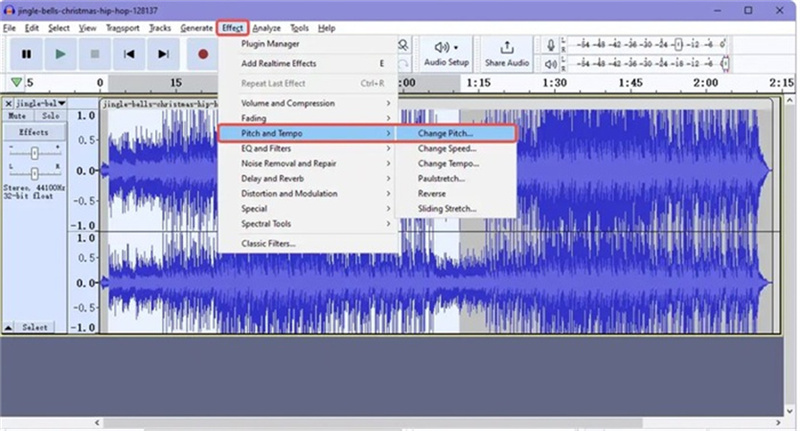Viewport: 800px width, 431px height.
Task: Skip to end of the track
Action: point(163,54)
